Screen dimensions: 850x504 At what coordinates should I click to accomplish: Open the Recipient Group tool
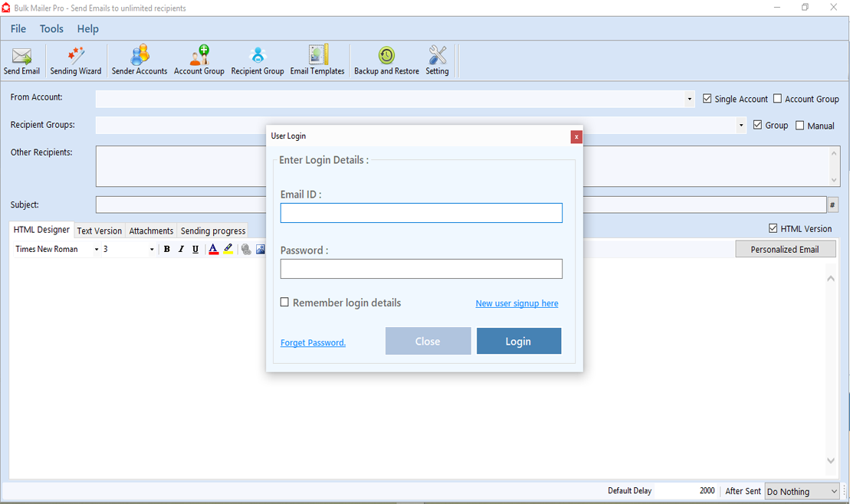pyautogui.click(x=258, y=61)
